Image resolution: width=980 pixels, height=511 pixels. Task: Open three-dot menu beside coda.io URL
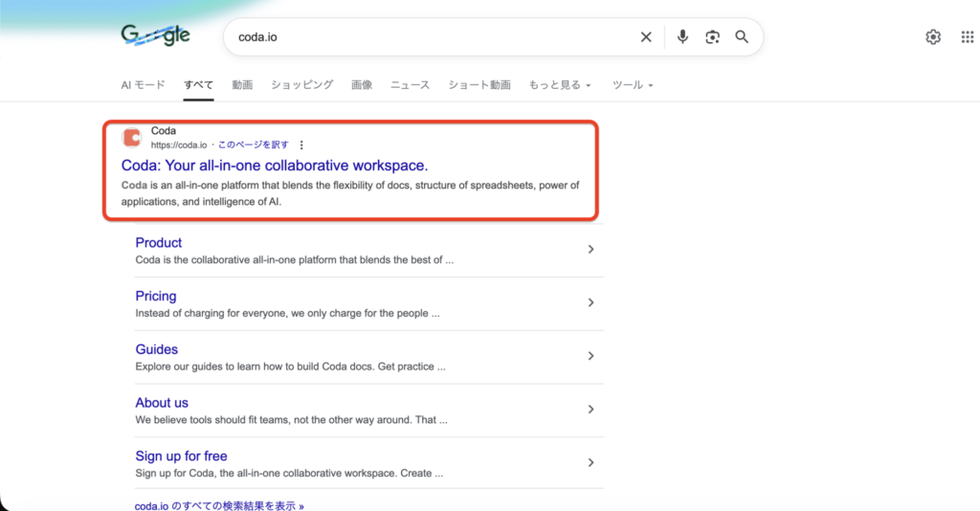coord(301,144)
